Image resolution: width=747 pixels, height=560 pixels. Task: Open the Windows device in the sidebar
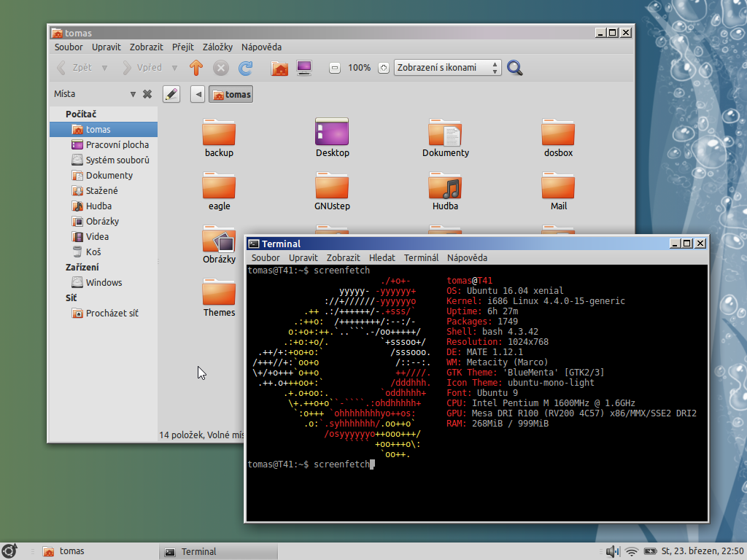(x=104, y=282)
